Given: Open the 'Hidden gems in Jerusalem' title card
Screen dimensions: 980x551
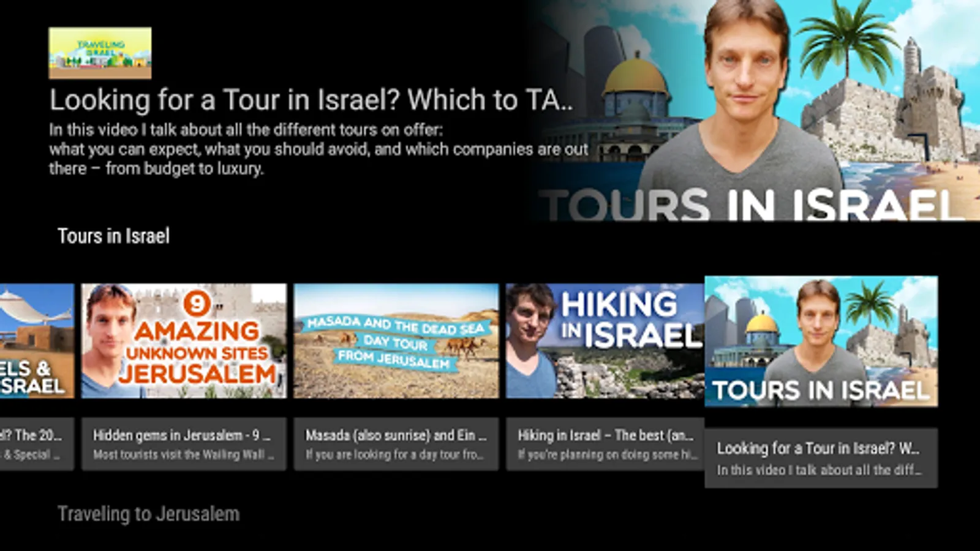Looking at the screenshot, I should (184, 444).
